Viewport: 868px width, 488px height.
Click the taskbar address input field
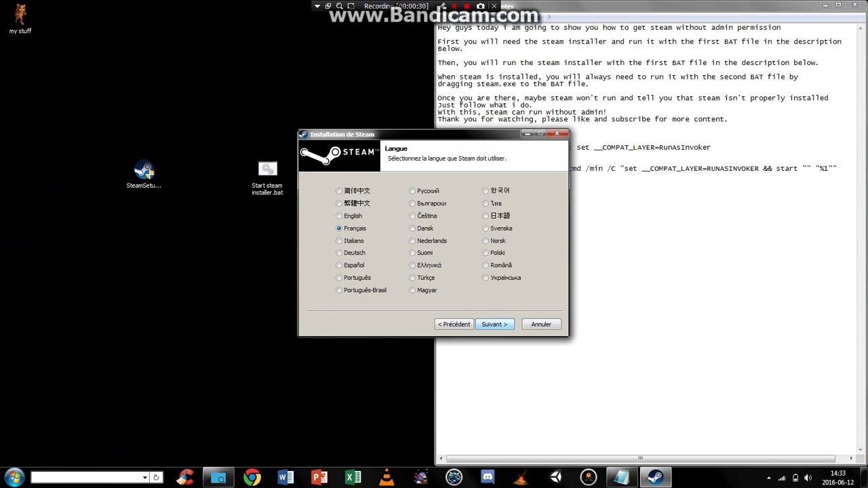click(86, 477)
